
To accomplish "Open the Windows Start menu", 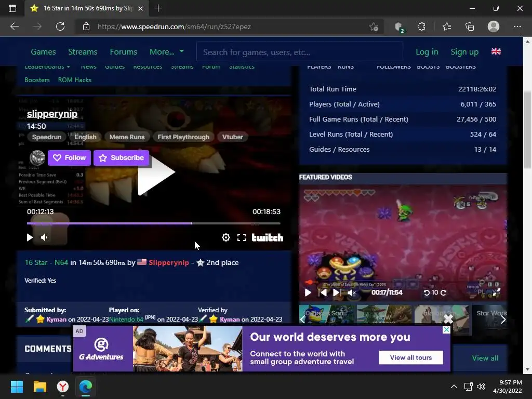I will pyautogui.click(x=17, y=387).
